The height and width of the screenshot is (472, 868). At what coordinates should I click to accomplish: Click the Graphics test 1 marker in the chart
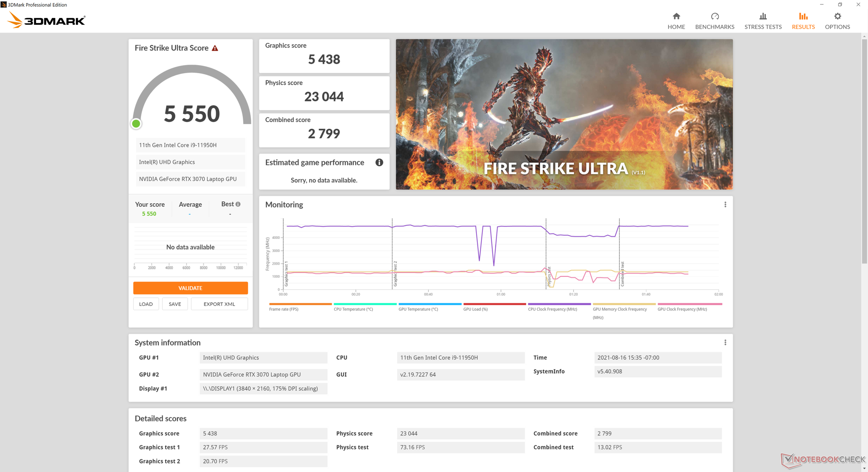tap(286, 274)
